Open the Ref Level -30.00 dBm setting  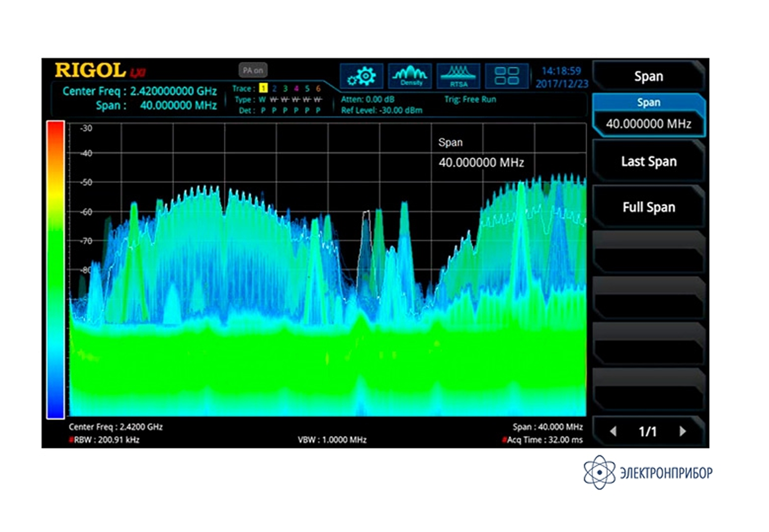[x=382, y=110]
